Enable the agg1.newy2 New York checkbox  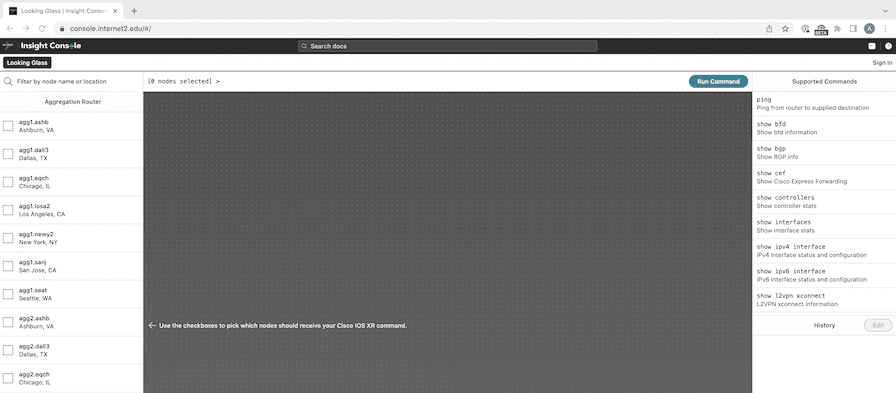(8, 238)
